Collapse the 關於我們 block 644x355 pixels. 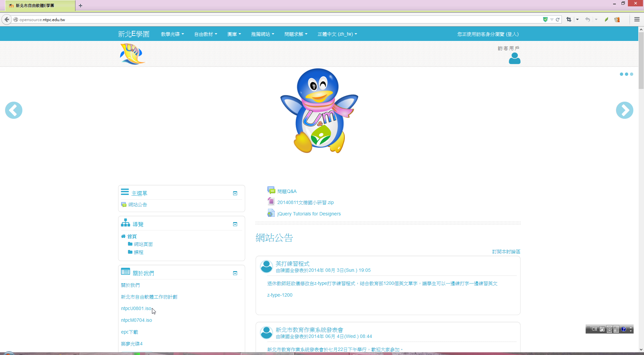point(235,273)
